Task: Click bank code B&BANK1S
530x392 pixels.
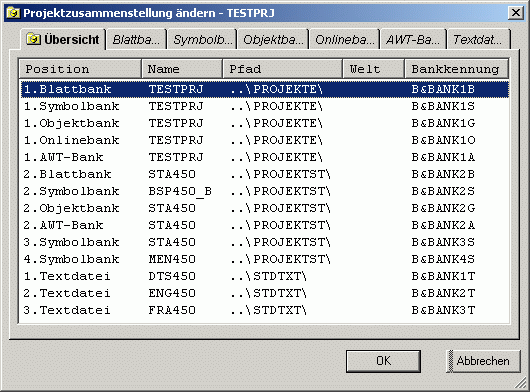Action: pos(443,106)
